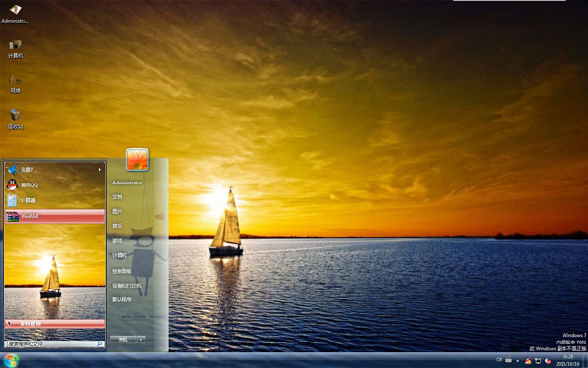Viewport: 588px width, 368px height.
Task: Open Devices and Printers entry
Action: coord(126,286)
